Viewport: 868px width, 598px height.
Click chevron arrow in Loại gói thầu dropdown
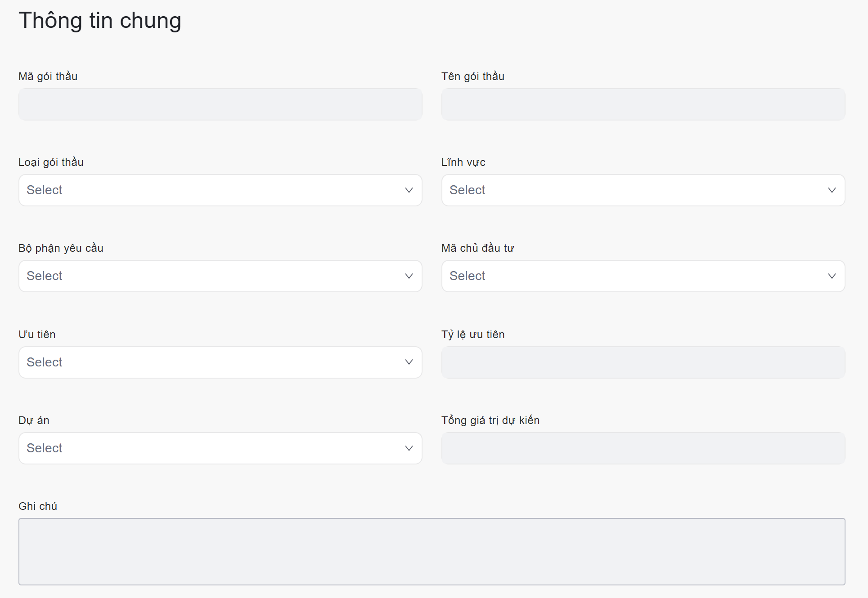click(x=409, y=190)
